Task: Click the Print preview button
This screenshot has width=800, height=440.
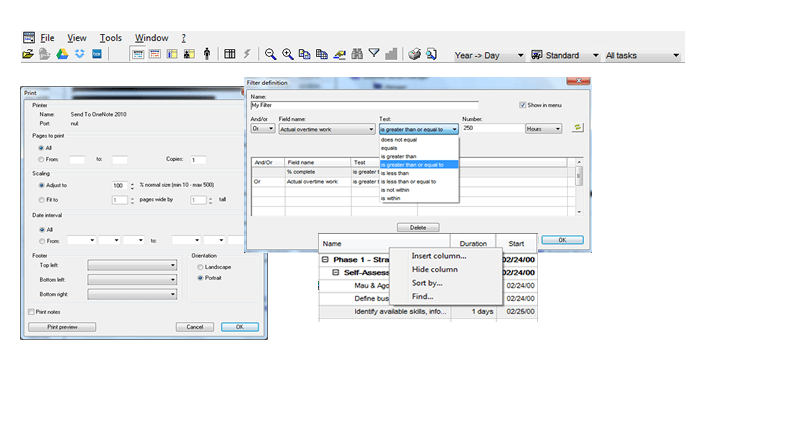Action: pyautogui.click(x=62, y=327)
